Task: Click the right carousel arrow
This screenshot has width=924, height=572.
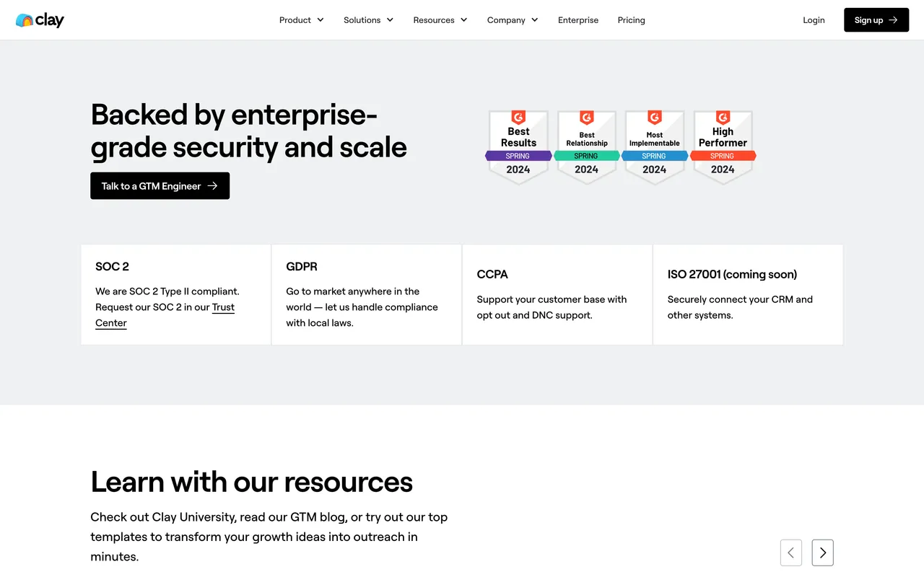Action: click(822, 553)
